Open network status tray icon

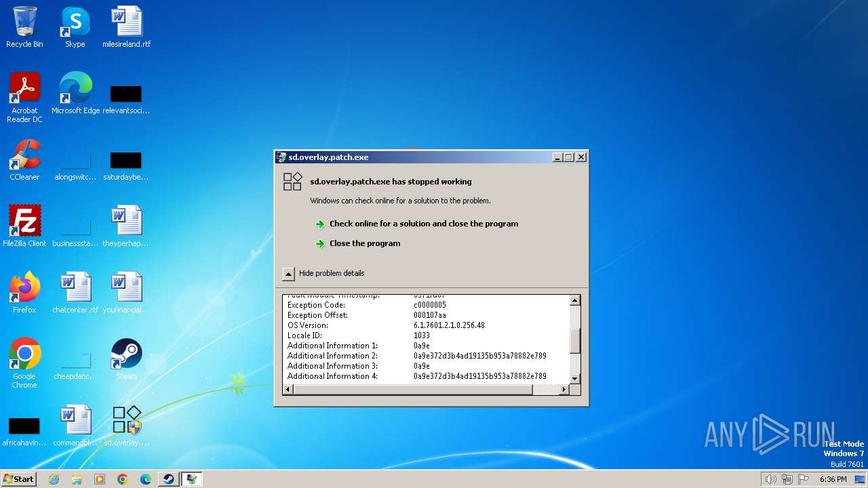tap(787, 479)
